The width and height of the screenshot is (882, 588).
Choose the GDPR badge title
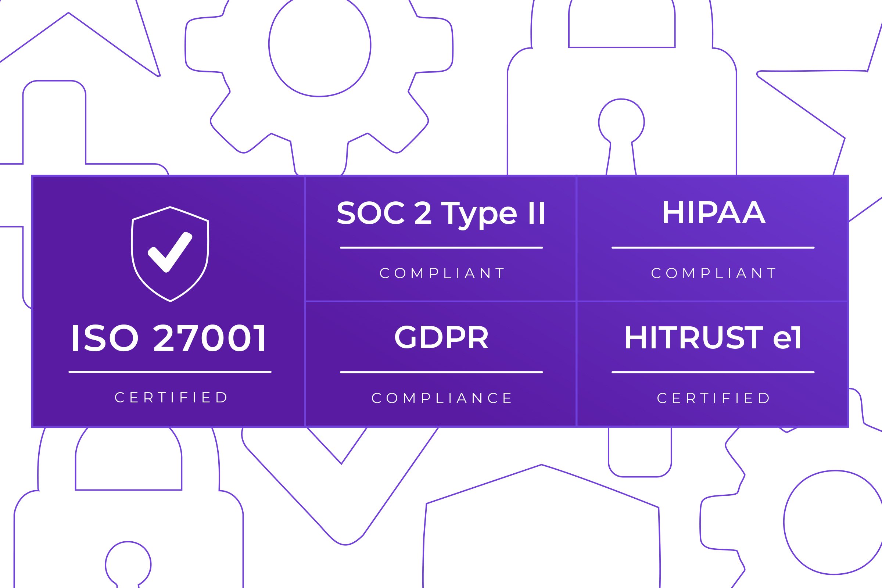pos(441,337)
